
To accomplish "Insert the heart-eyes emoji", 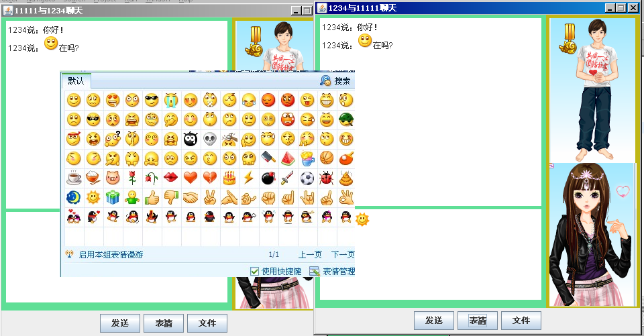I will pyautogui.click(x=113, y=100).
